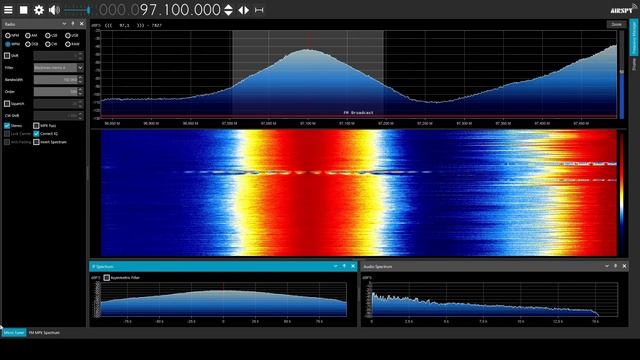The width and height of the screenshot is (640, 360).
Task: Toggle the MPX Pass checkbox
Action: point(36,126)
